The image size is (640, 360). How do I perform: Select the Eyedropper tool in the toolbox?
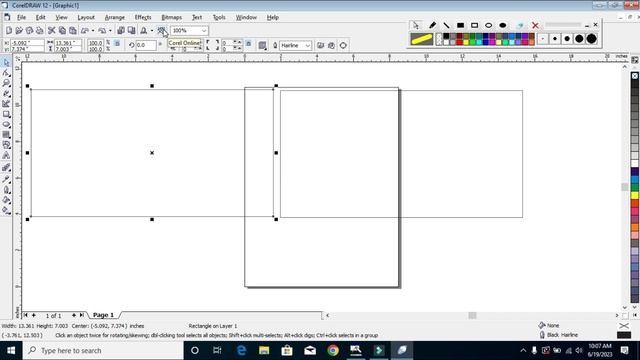[x=6, y=179]
